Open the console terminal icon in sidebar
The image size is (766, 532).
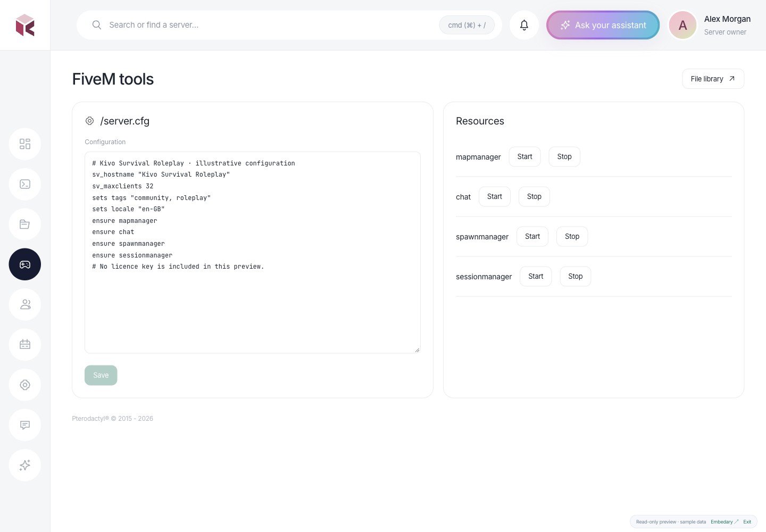25,184
